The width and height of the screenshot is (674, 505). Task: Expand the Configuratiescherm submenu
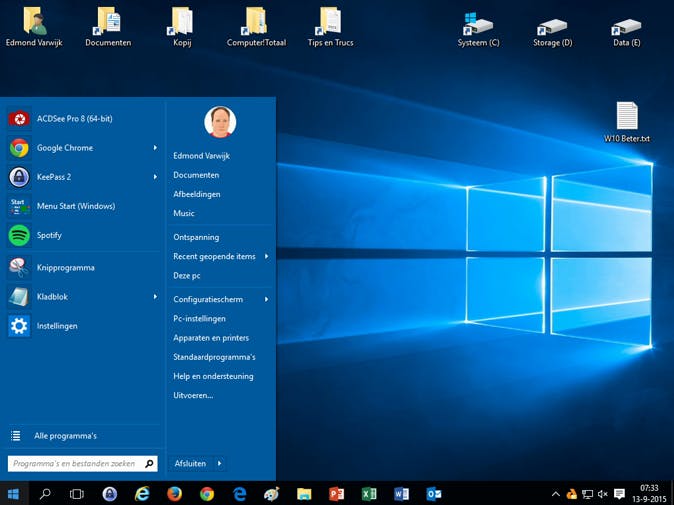(x=266, y=300)
